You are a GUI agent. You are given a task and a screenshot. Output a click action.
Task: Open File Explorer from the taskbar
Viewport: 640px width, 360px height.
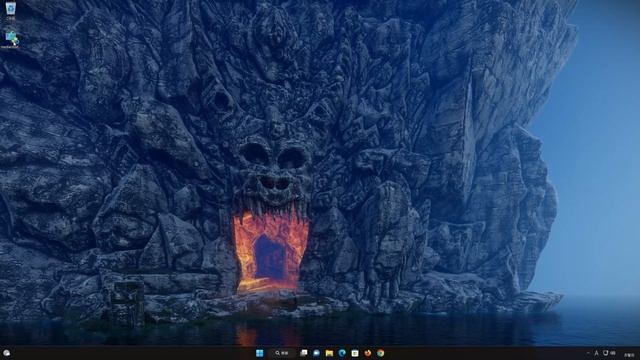coord(329,353)
